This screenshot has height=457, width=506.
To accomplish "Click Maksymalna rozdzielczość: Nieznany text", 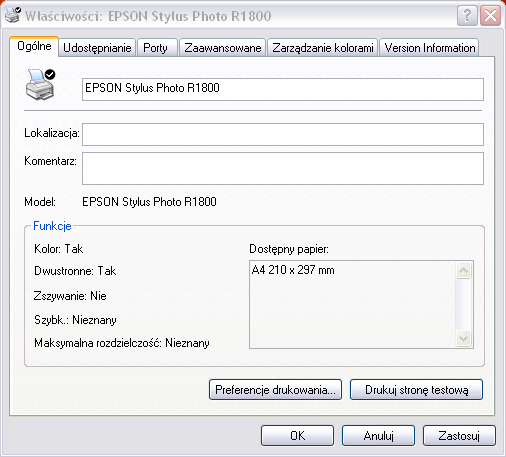I will click(122, 343).
